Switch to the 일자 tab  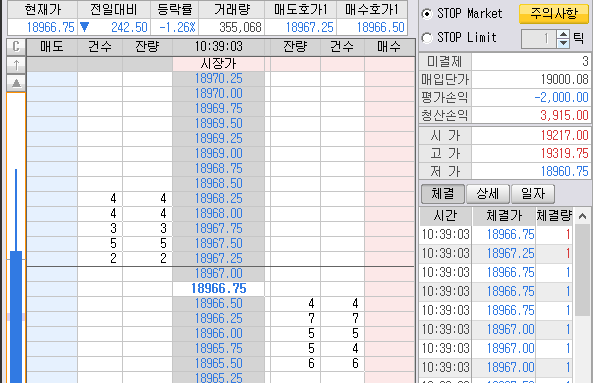click(x=533, y=194)
